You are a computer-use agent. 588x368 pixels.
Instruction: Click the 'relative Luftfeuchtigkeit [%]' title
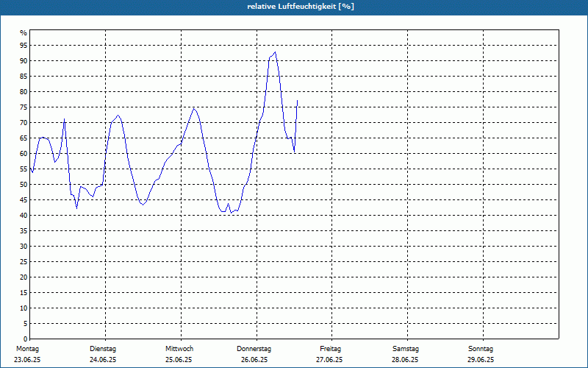click(x=301, y=7)
